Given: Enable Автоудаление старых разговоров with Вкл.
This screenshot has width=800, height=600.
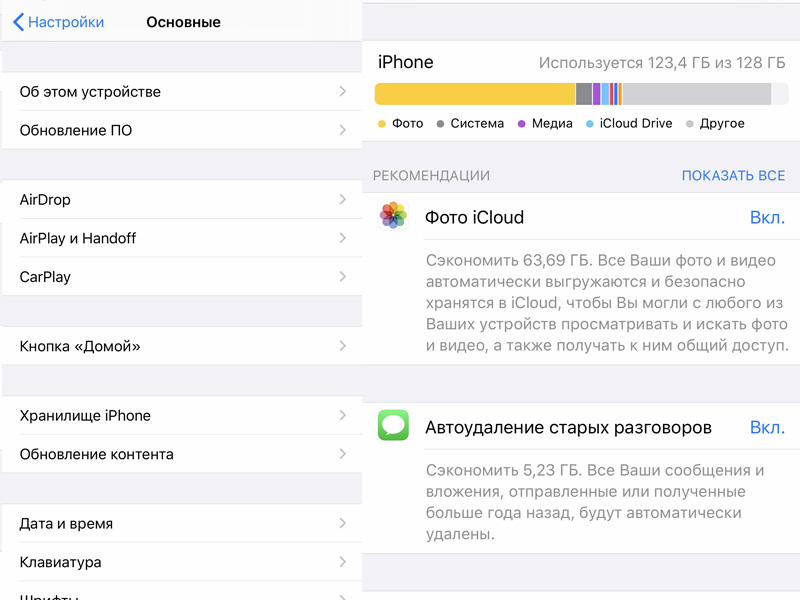Looking at the screenshot, I should [x=767, y=427].
